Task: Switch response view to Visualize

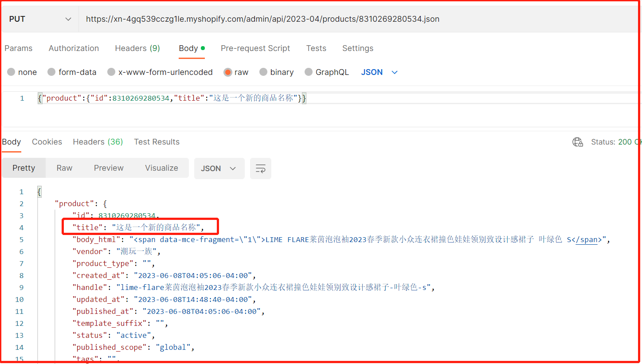Action: tap(161, 168)
